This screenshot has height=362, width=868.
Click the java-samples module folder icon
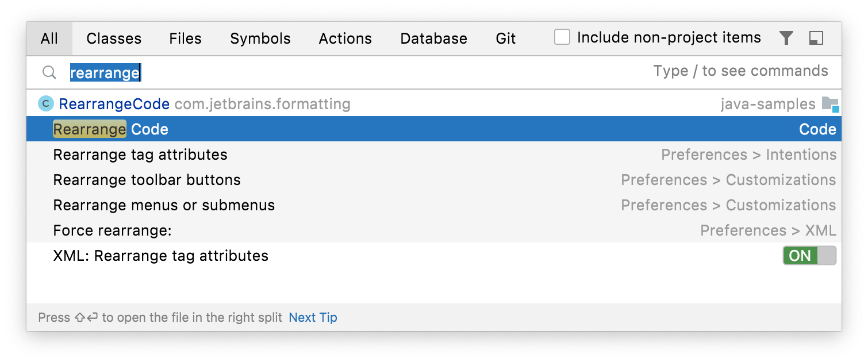tap(829, 104)
